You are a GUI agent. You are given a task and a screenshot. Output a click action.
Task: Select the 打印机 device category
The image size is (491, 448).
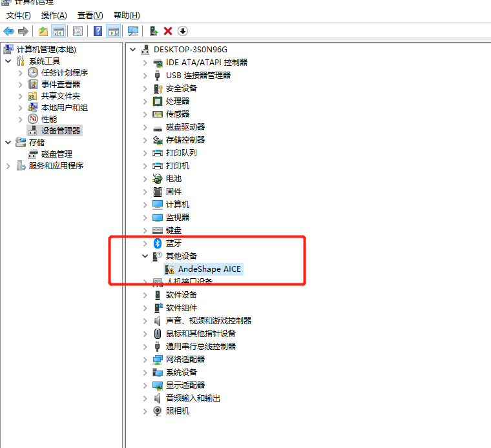coord(178,166)
